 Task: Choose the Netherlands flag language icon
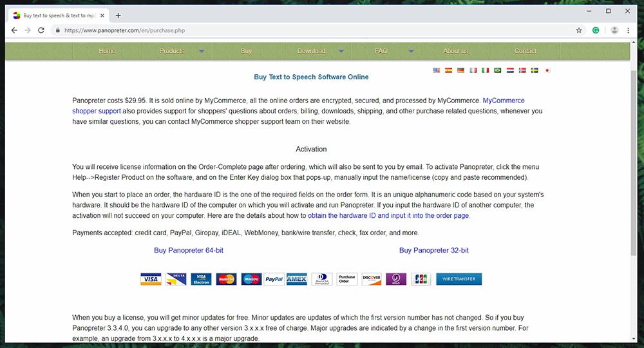510,70
